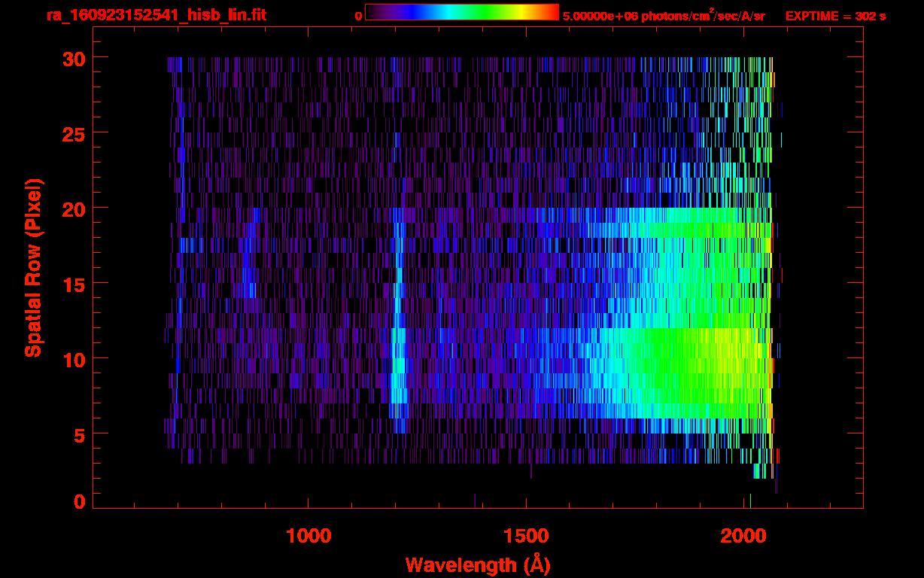Click the color scale minimum value 0
This screenshot has height=578, width=924.
[x=359, y=16]
